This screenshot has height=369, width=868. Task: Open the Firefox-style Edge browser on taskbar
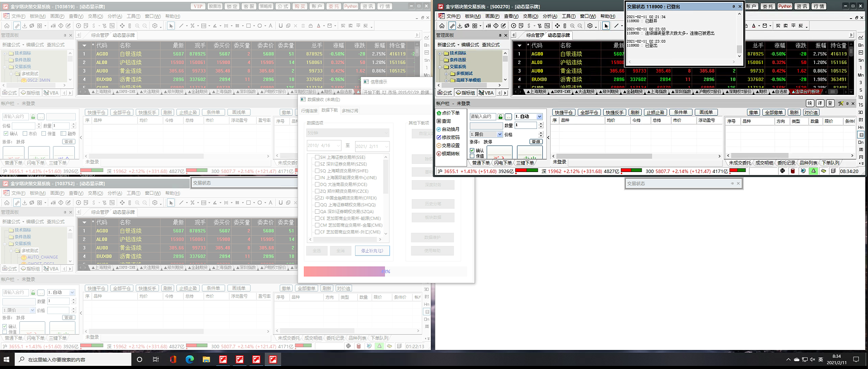(190, 359)
